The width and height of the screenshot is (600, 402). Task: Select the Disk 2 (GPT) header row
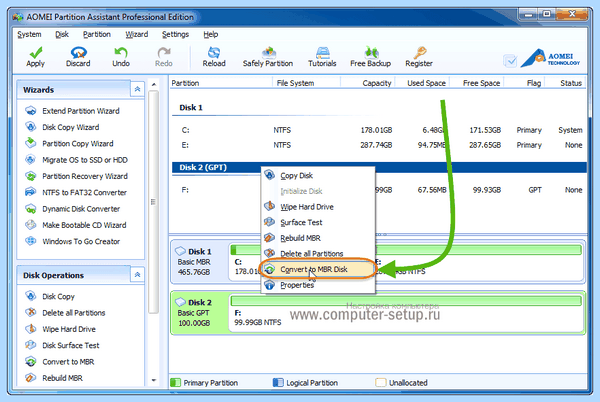(x=379, y=168)
